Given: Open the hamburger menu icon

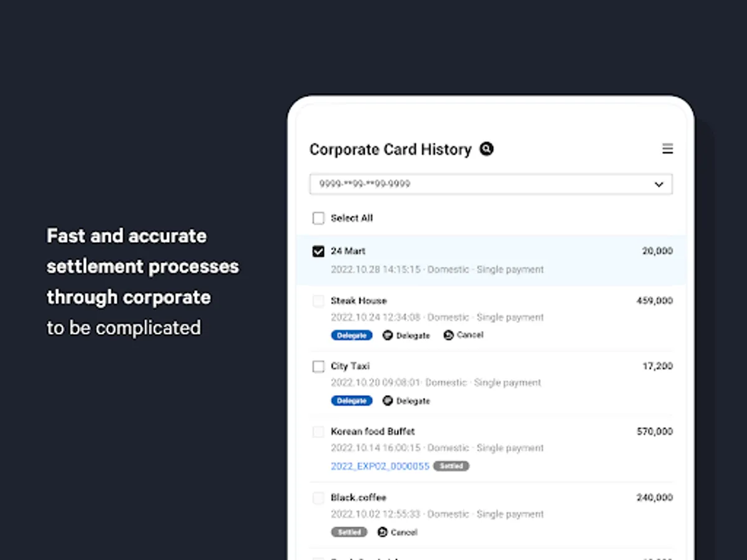Looking at the screenshot, I should point(667,149).
